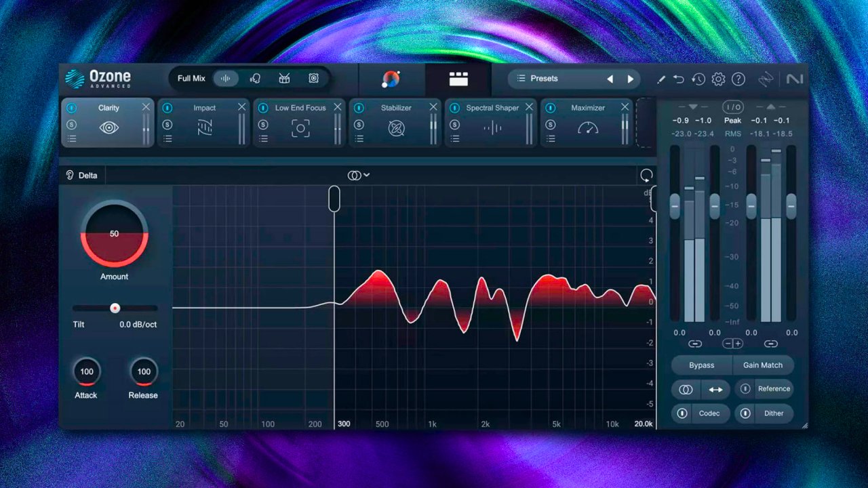Open the Spectral Shaper preset list icon
Viewport: 868px width, 488px height.
pos(455,139)
